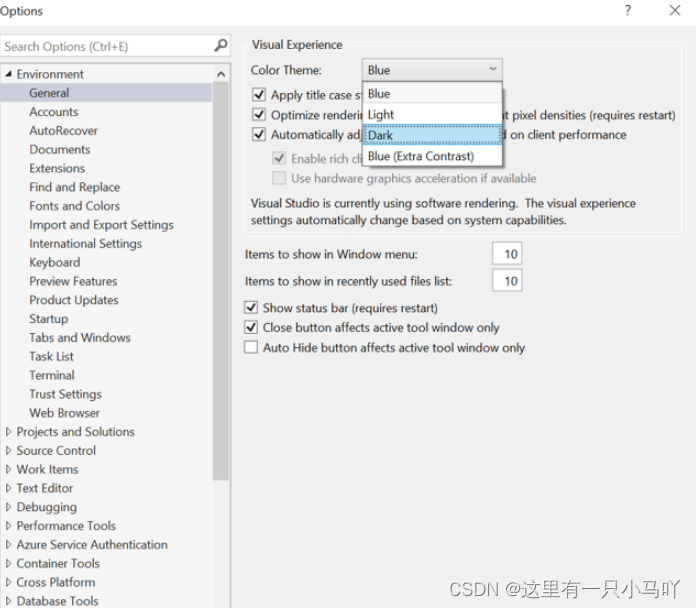Image resolution: width=696 pixels, height=608 pixels.
Task: Edit recently used files list count field
Action: pyautogui.click(x=507, y=280)
